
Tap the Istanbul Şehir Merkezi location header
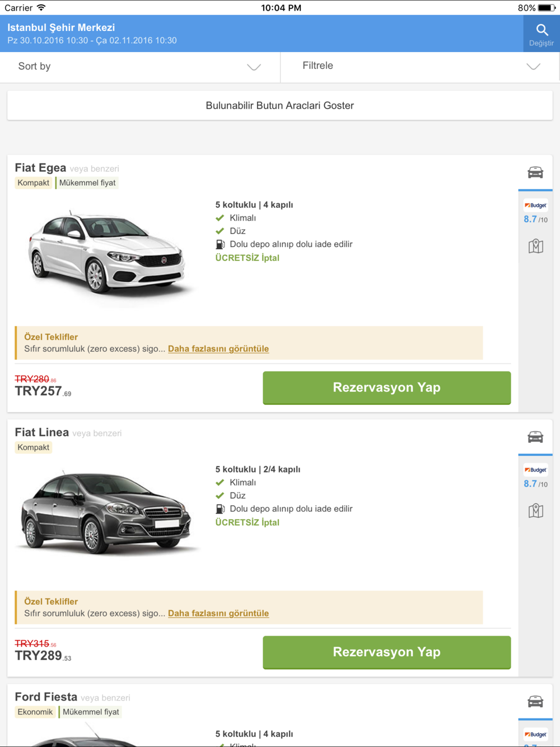(x=62, y=28)
